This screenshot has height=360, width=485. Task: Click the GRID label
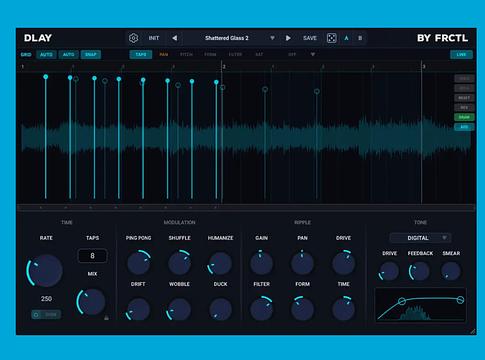26,54
